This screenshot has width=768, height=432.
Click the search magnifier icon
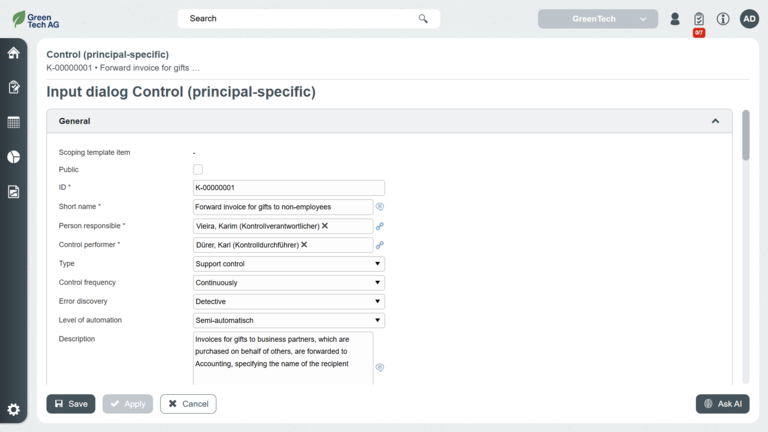(423, 19)
